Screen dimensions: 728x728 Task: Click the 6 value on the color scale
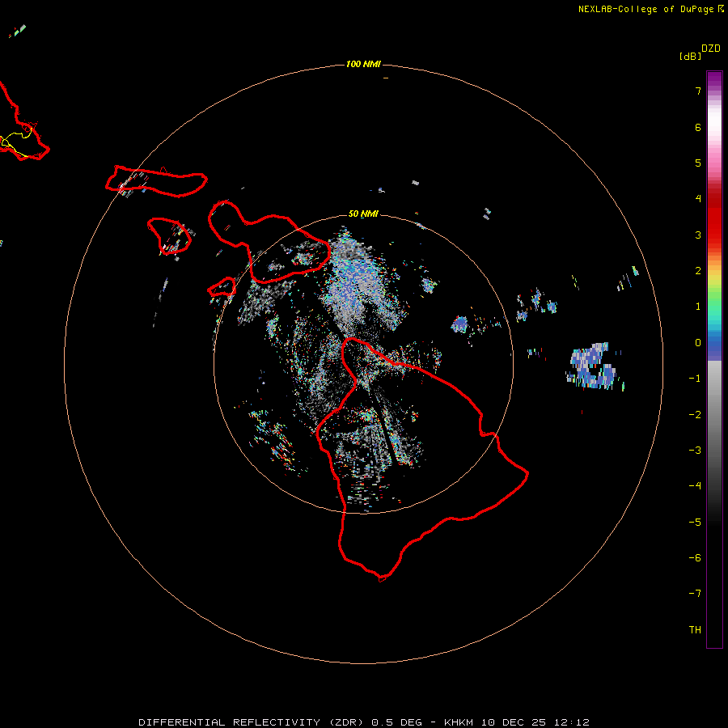[698, 127]
